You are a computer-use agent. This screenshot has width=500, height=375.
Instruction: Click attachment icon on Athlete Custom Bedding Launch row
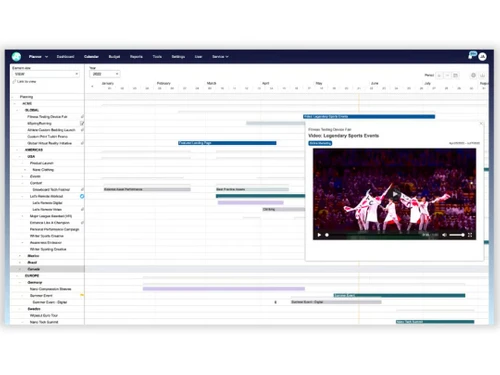pyautogui.click(x=82, y=130)
